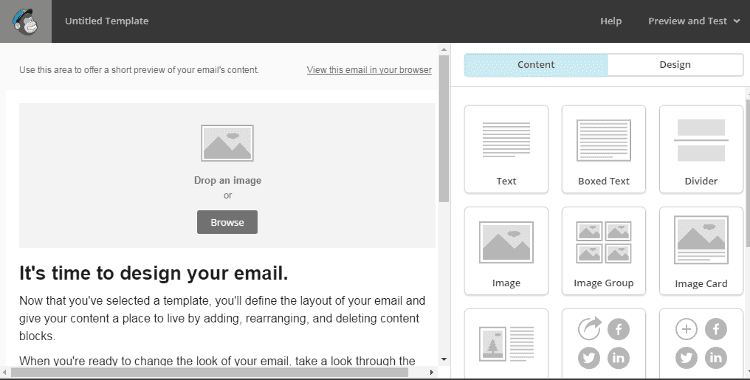Click the Untitled Template name
The image size is (750, 380).
(107, 21)
